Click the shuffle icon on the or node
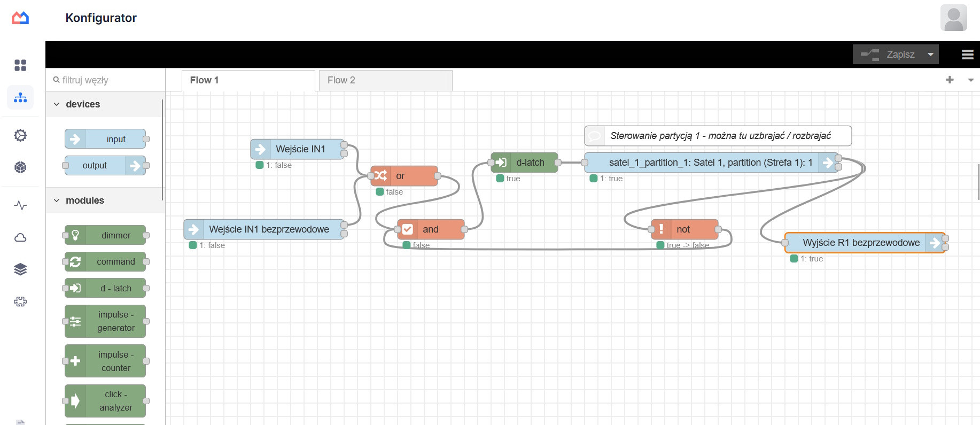The image size is (980, 425). tap(380, 176)
